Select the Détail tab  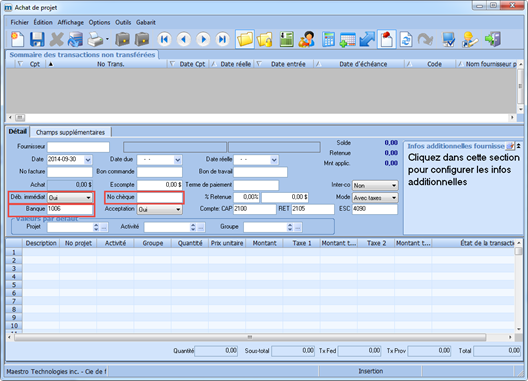tap(18, 131)
